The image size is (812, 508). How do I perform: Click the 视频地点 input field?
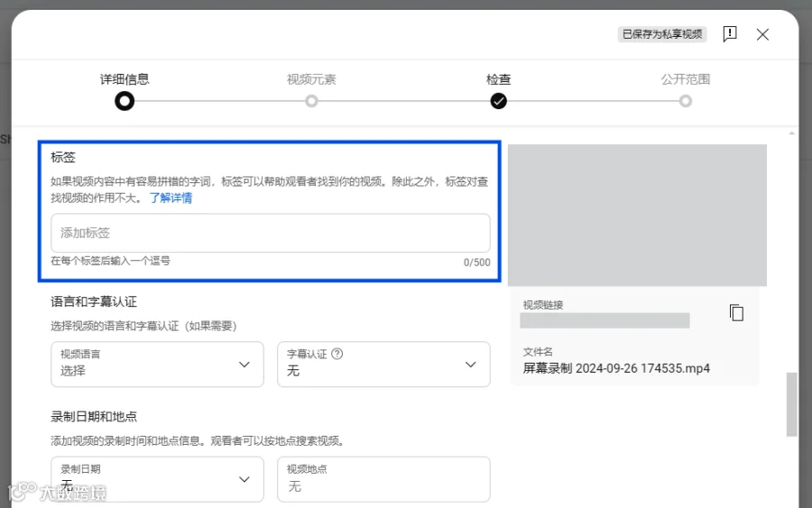click(x=383, y=479)
